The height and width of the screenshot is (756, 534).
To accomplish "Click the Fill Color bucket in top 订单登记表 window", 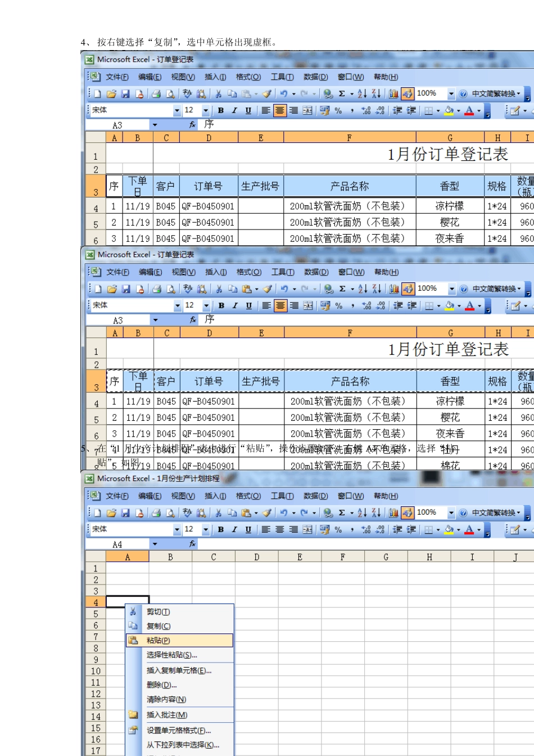I will click(x=449, y=110).
